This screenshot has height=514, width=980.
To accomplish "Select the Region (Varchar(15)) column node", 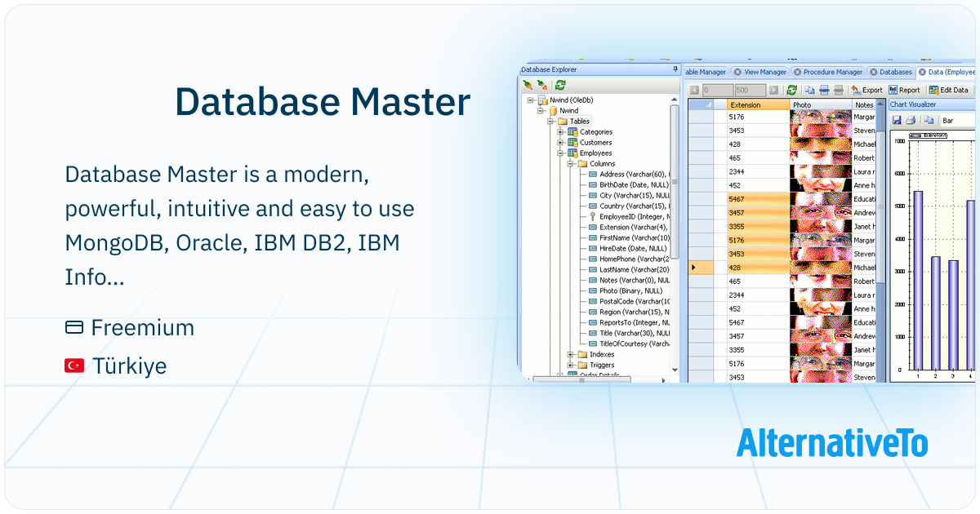I will [629, 312].
